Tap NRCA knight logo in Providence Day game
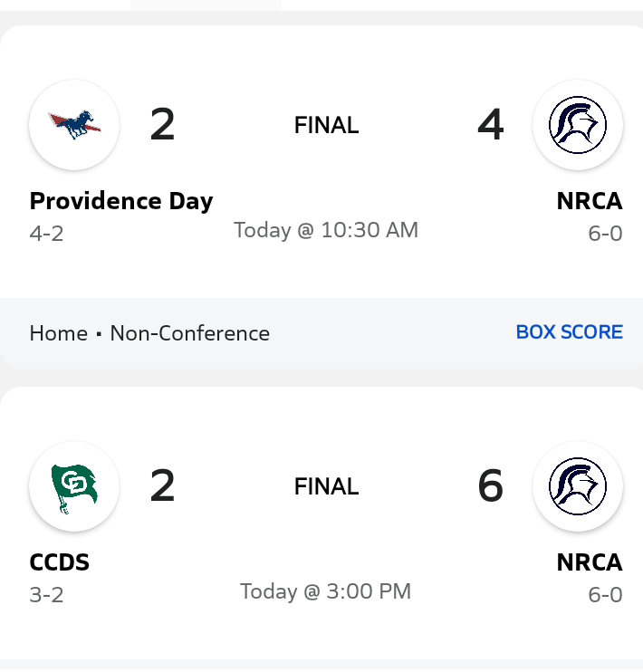This screenshot has width=643, height=672. coord(578,125)
